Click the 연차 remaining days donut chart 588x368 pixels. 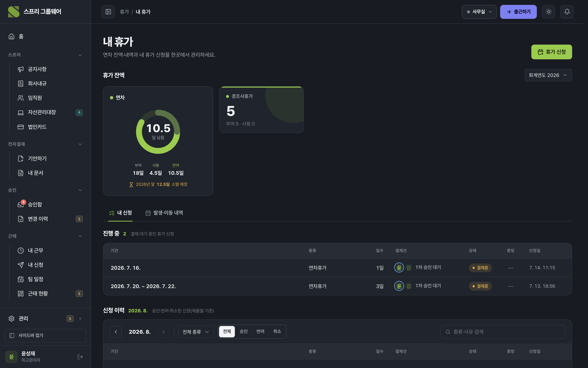158,132
